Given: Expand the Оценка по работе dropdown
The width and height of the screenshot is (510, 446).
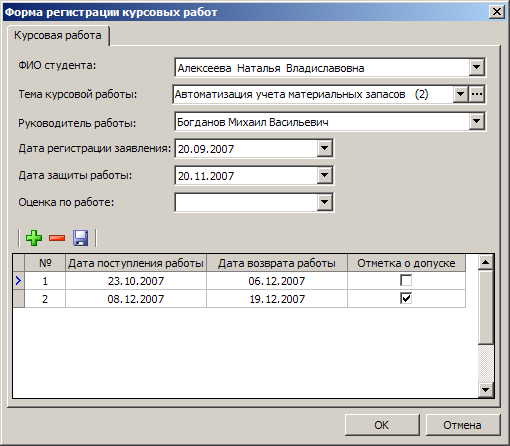Looking at the screenshot, I should coord(324,202).
